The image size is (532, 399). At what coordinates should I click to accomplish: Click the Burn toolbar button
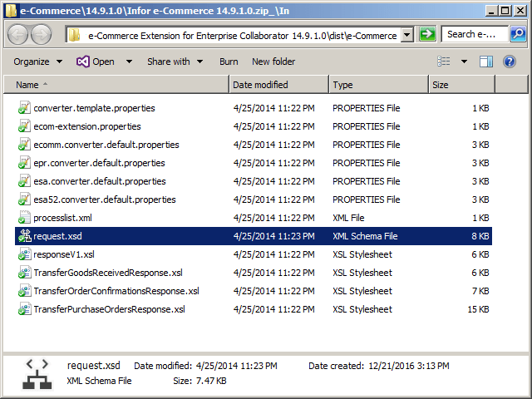(229, 62)
